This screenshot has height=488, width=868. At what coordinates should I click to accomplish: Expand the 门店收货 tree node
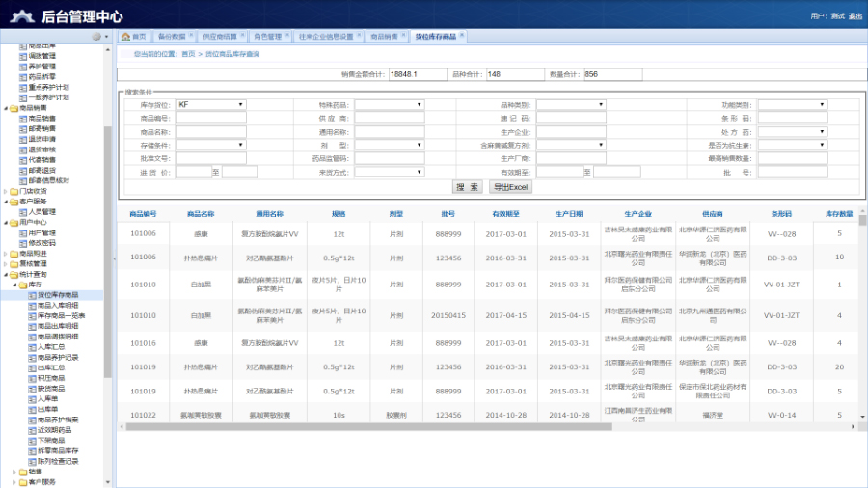click(x=5, y=191)
